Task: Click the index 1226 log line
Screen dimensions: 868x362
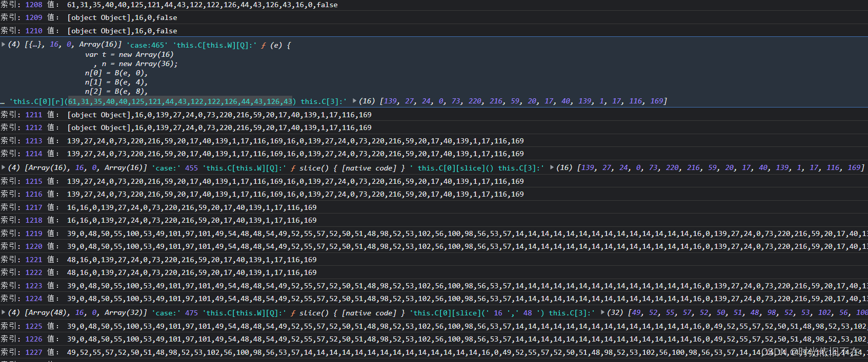Action: [x=434, y=339]
